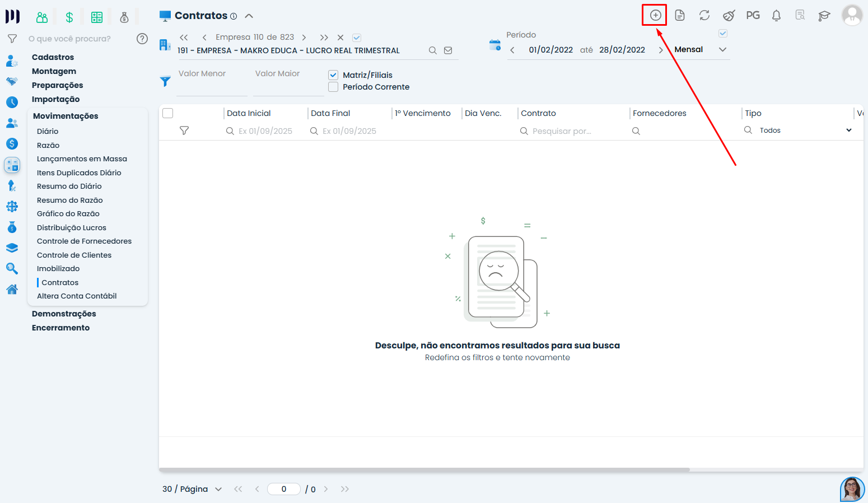
Task: Go to the first company using double-left arrows
Action: point(184,38)
